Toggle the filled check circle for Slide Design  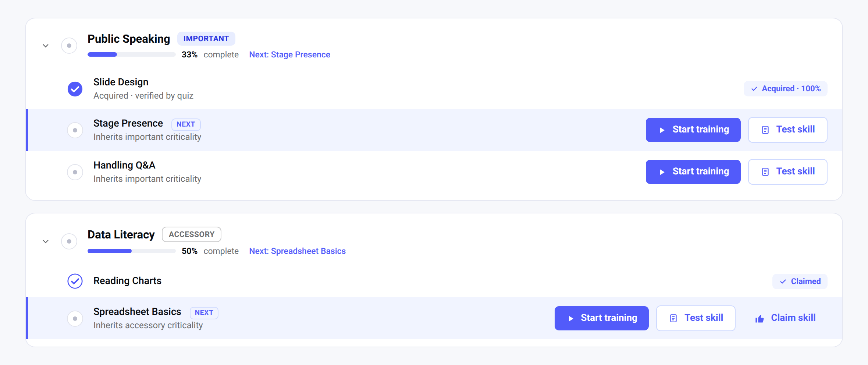point(75,89)
